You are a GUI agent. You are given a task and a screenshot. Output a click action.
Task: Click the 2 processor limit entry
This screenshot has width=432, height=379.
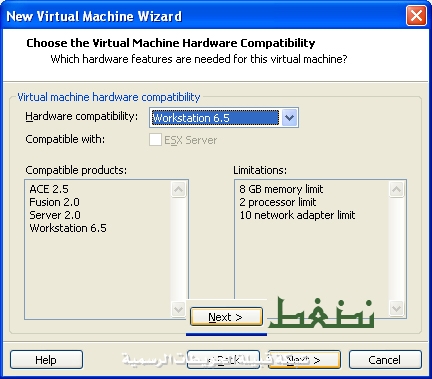[277, 202]
